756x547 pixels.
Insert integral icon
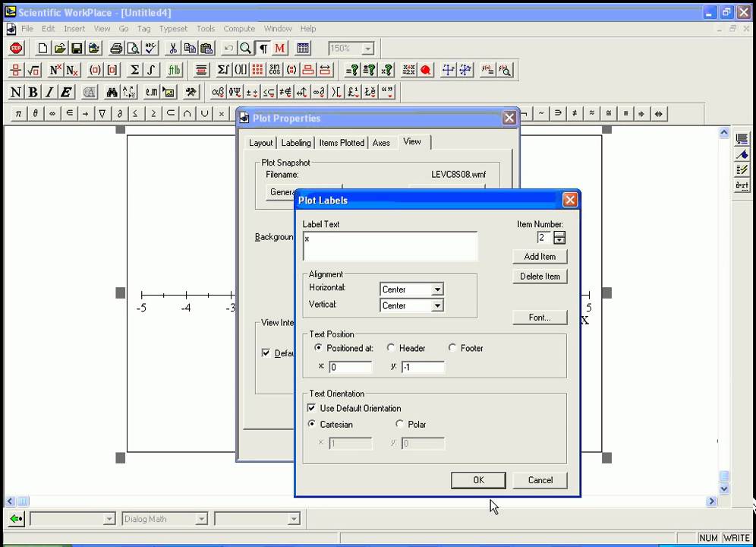151,70
